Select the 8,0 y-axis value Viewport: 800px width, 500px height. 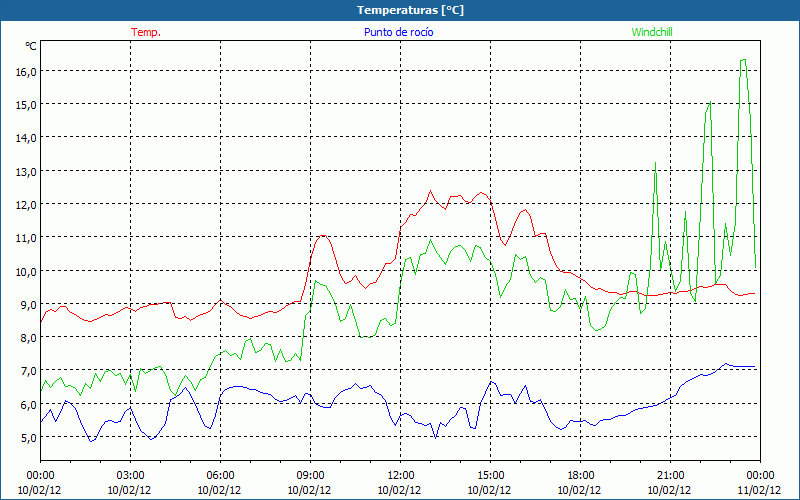(x=29, y=338)
